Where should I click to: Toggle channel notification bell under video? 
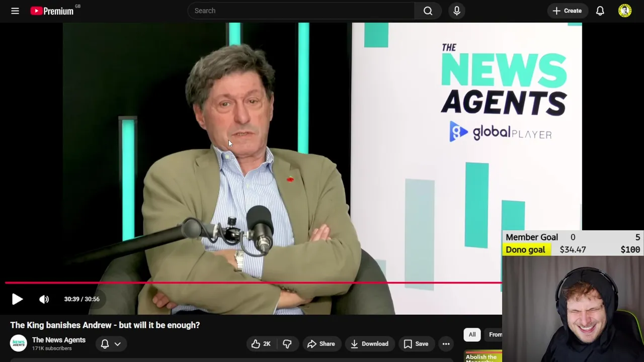coord(105,344)
